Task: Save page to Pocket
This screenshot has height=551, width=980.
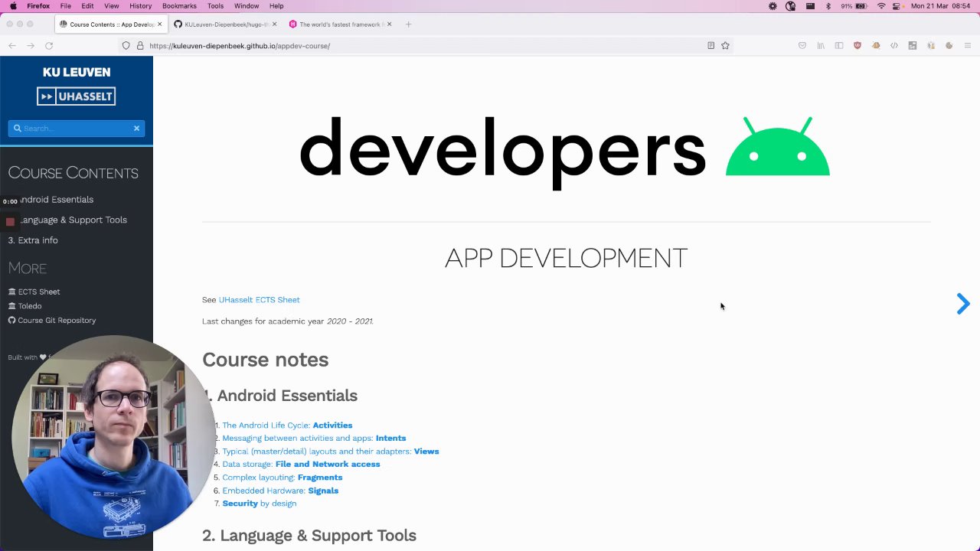Action: click(802, 46)
